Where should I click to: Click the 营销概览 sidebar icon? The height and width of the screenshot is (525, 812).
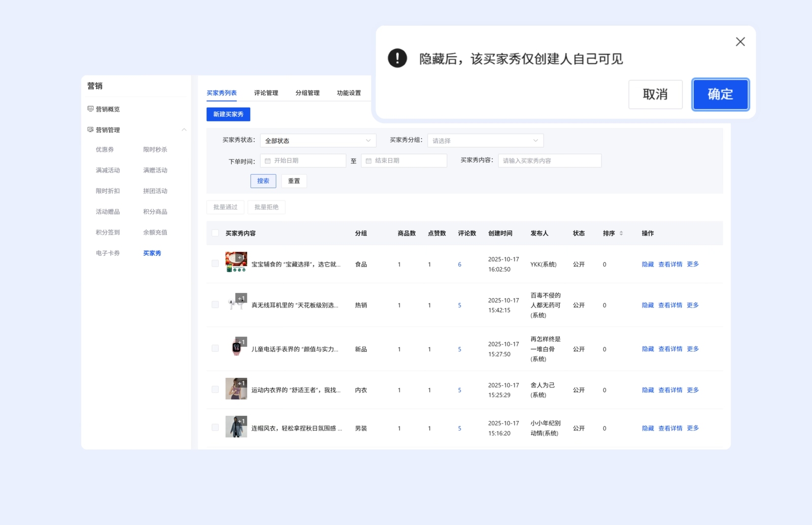[90, 109]
